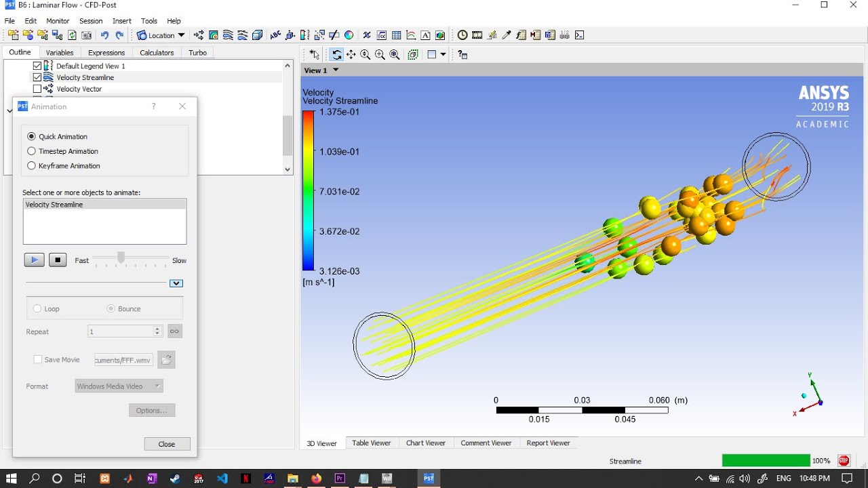This screenshot has width=868, height=488.
Task: Click the infinity repeat forever button
Action: pyautogui.click(x=174, y=331)
